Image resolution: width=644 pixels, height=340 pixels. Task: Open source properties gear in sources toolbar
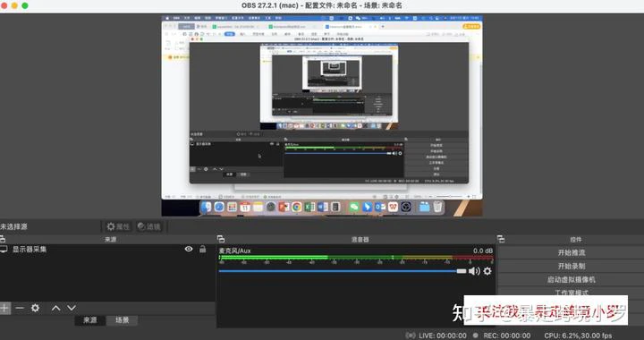35,308
